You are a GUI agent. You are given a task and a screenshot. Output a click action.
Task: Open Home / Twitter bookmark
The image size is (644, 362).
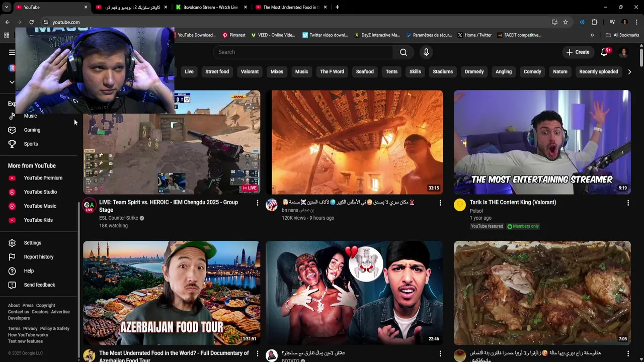point(474,35)
